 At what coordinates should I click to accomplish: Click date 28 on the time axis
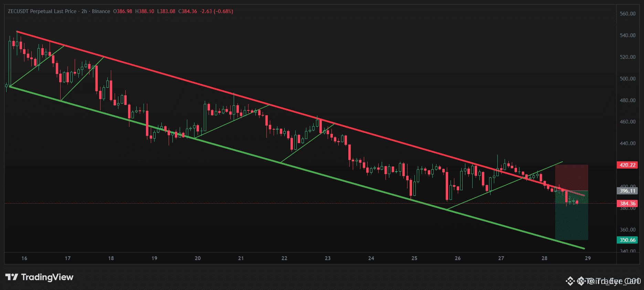pyautogui.click(x=545, y=258)
